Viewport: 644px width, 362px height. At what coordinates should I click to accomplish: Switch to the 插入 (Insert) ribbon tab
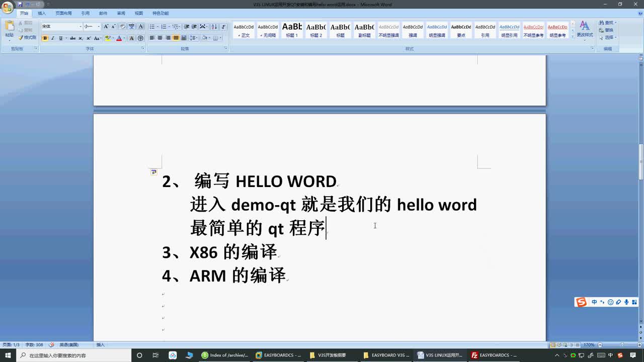tap(42, 14)
